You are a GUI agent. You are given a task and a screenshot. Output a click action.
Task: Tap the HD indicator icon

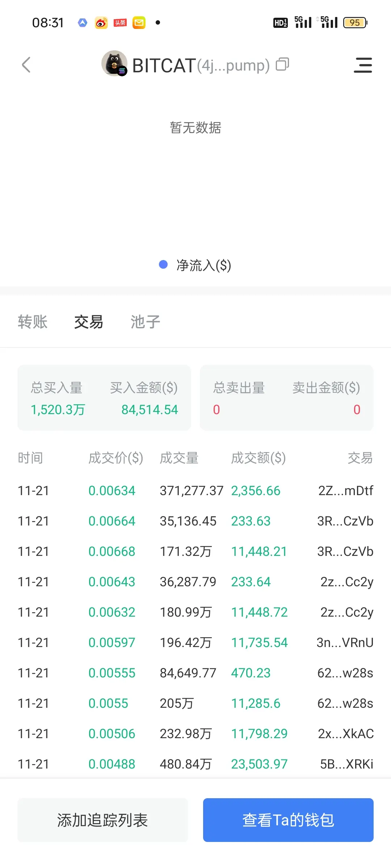280,23
